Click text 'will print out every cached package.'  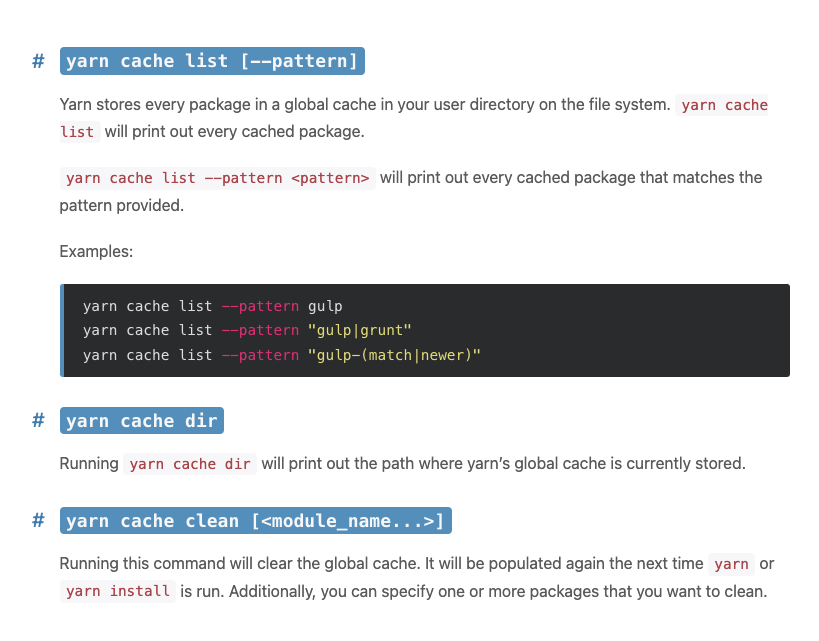coord(235,132)
